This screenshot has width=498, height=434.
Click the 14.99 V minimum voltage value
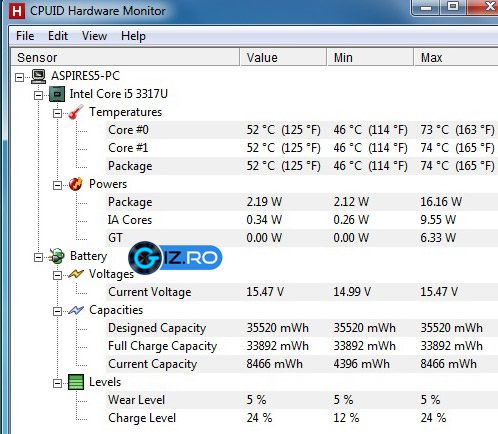coord(352,292)
